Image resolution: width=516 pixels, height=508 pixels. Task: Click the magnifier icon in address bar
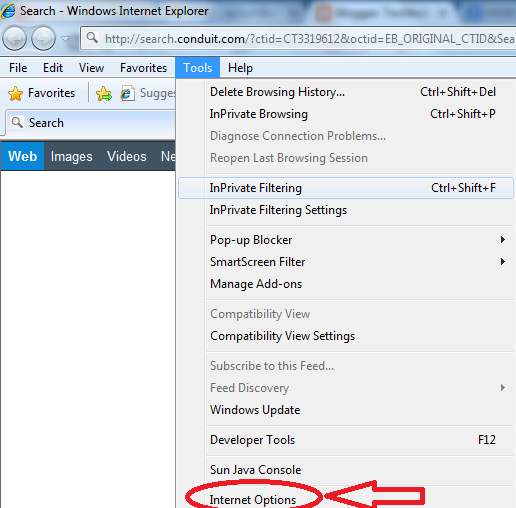[92, 38]
